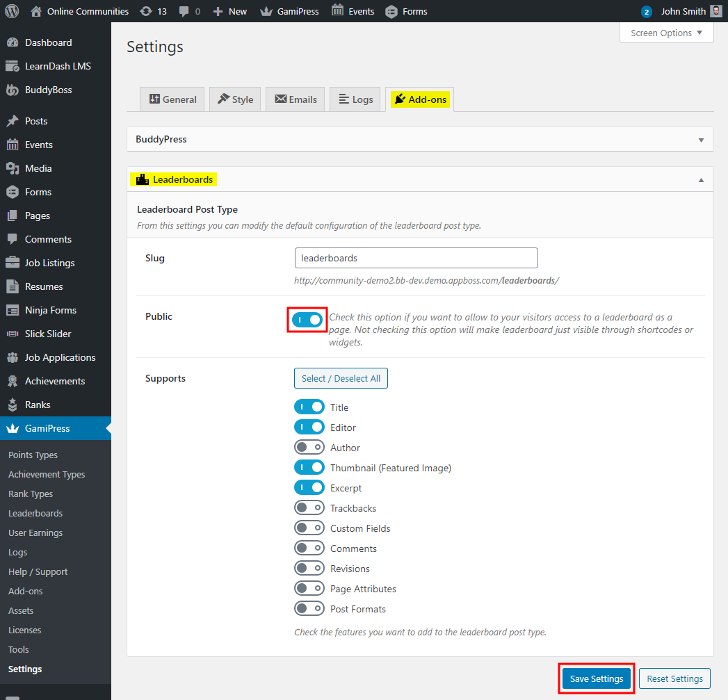
Task: Click John Smith's avatar thumbnail
Action: pos(716,11)
